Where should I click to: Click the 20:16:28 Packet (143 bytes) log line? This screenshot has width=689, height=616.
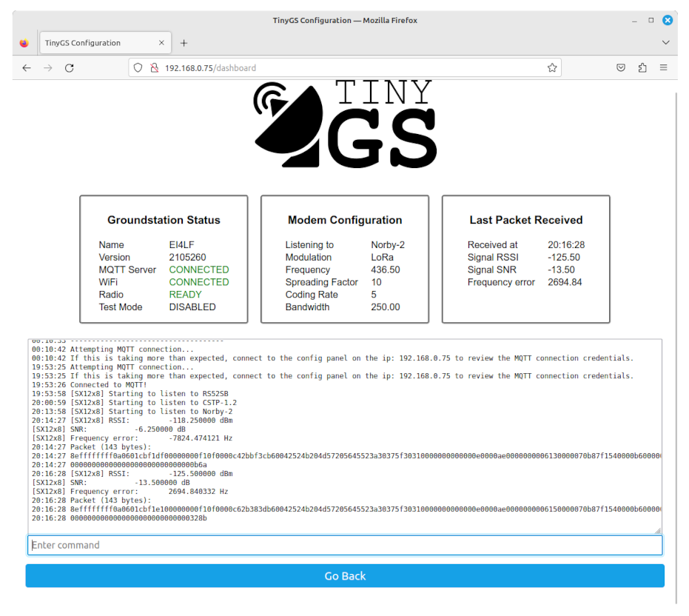point(92,500)
